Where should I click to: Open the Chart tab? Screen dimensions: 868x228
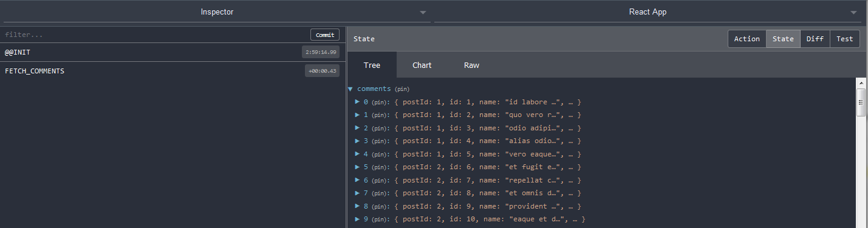tap(422, 65)
